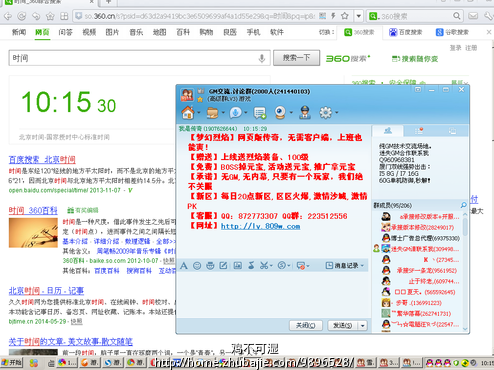Open the group shared files folder icon
Viewport: 494px width, 370px height.
(x=213, y=113)
